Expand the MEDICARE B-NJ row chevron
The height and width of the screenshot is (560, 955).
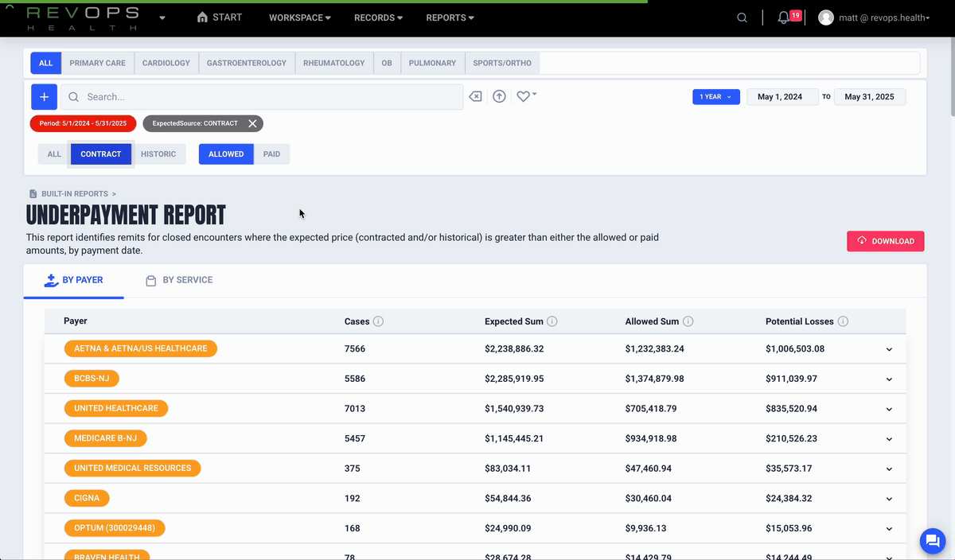[x=889, y=439]
